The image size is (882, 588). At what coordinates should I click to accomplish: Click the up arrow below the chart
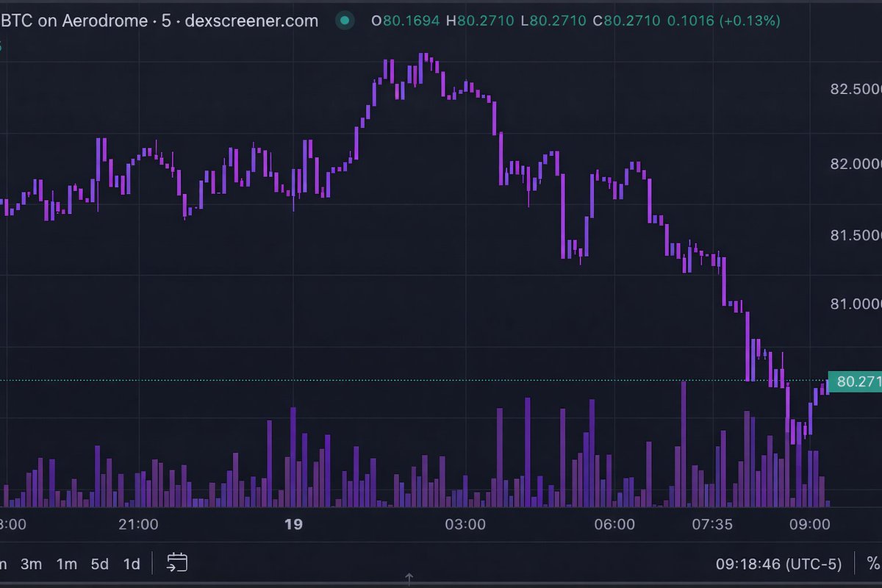pos(409,580)
